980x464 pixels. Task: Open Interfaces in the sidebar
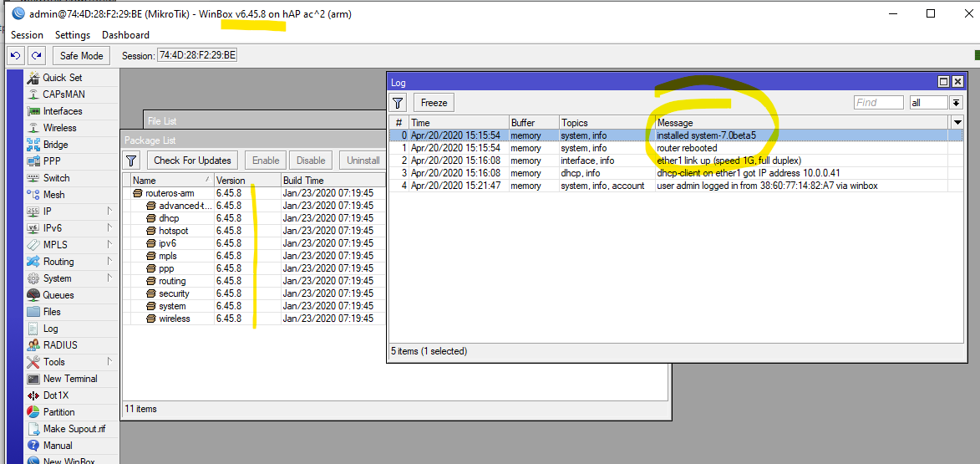coord(63,111)
